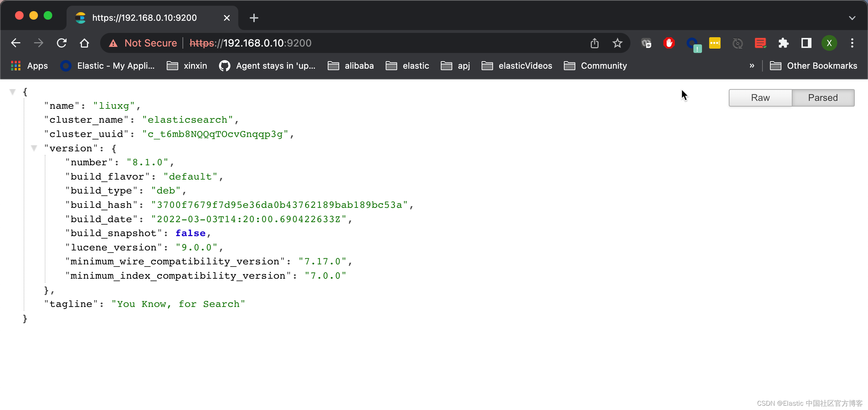Bookmark this page with the star
The image size is (868, 410).
click(x=617, y=43)
